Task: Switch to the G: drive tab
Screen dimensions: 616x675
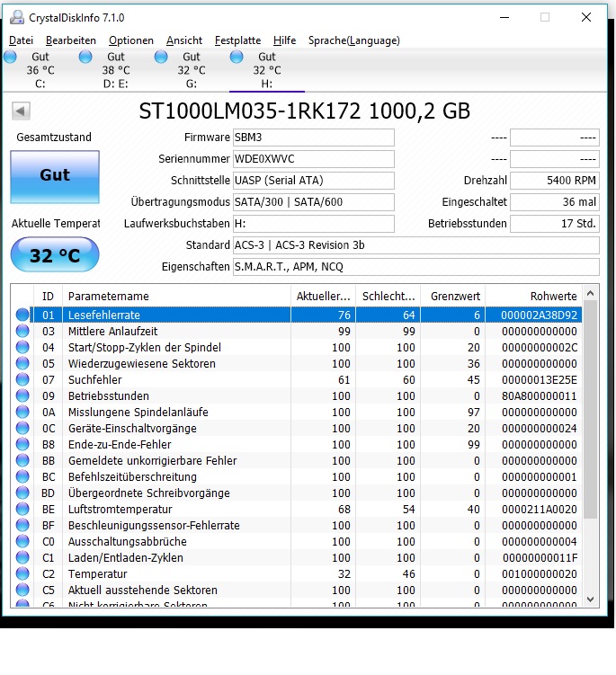Action: pos(192,70)
